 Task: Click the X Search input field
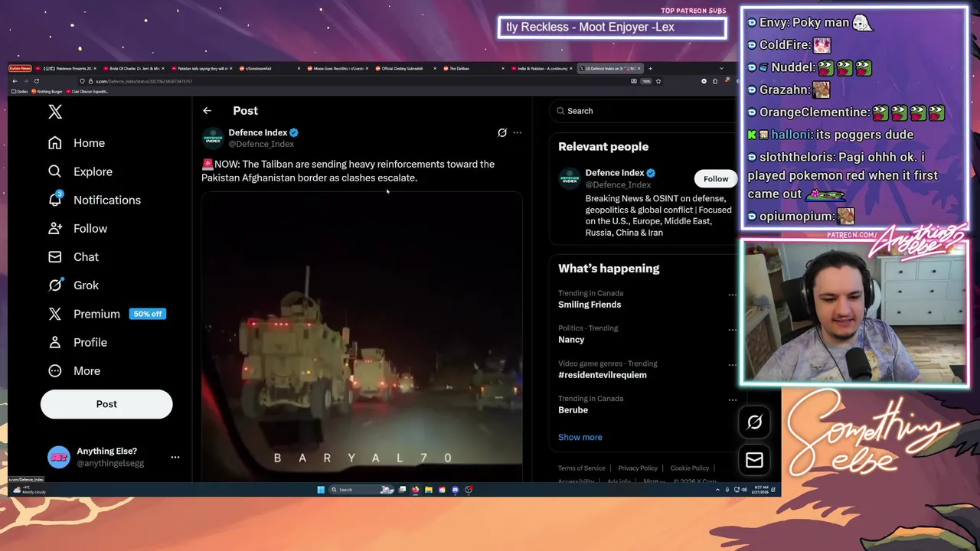(643, 111)
